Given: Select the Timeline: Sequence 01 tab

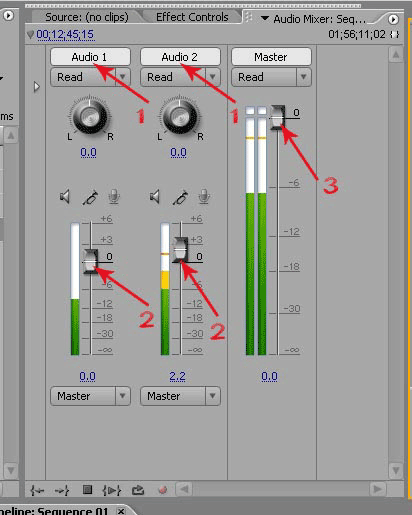Looking at the screenshot, I should tap(54, 511).
